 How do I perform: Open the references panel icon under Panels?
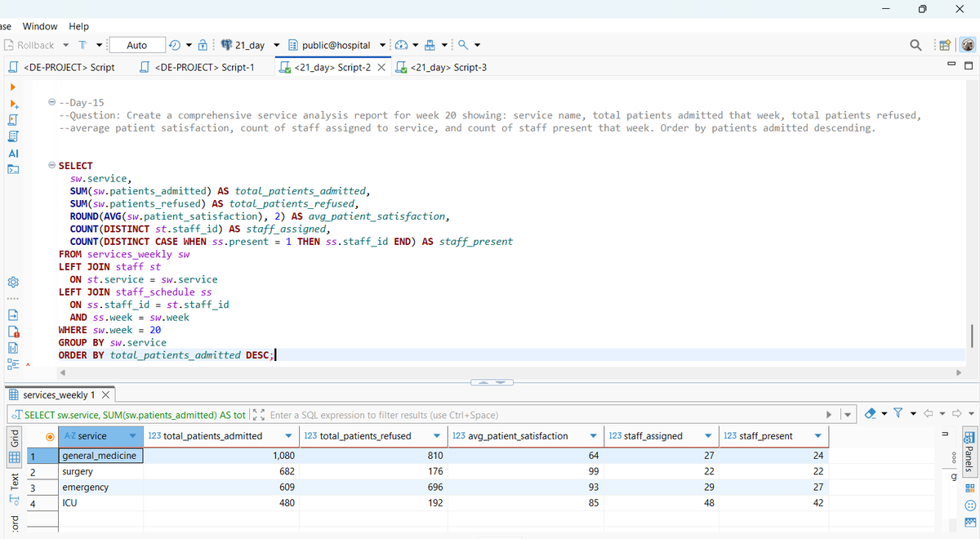[969, 488]
